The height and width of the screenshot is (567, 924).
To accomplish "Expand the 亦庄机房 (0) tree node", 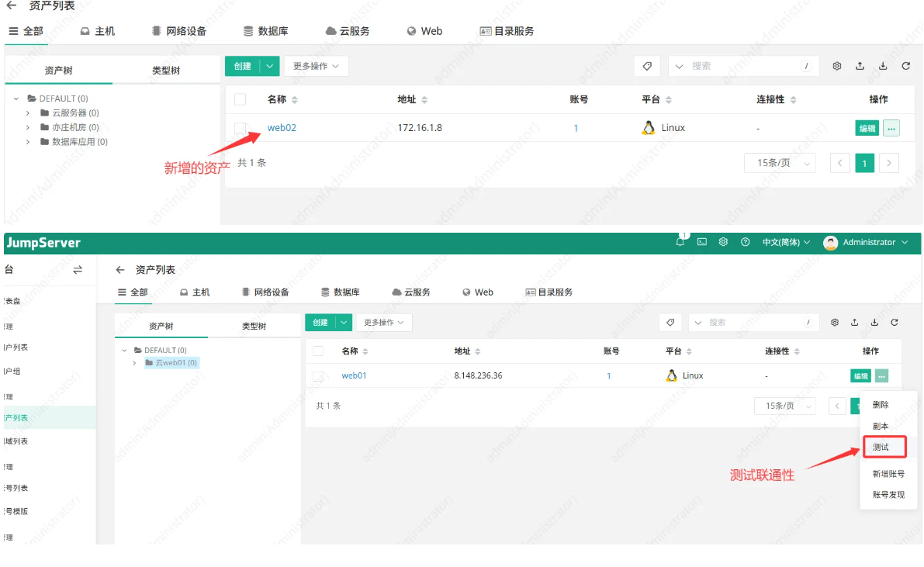I will pos(28,127).
